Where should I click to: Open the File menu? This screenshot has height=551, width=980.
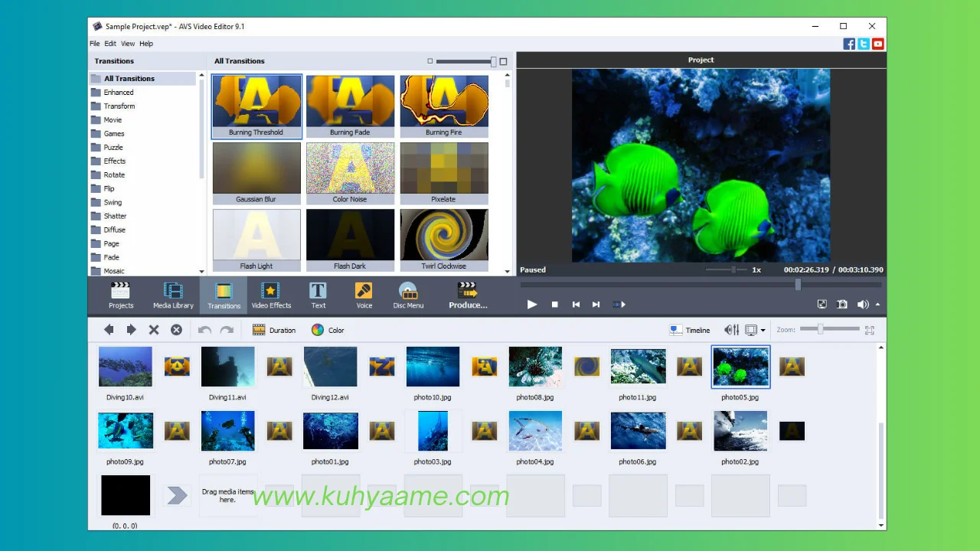pos(95,44)
